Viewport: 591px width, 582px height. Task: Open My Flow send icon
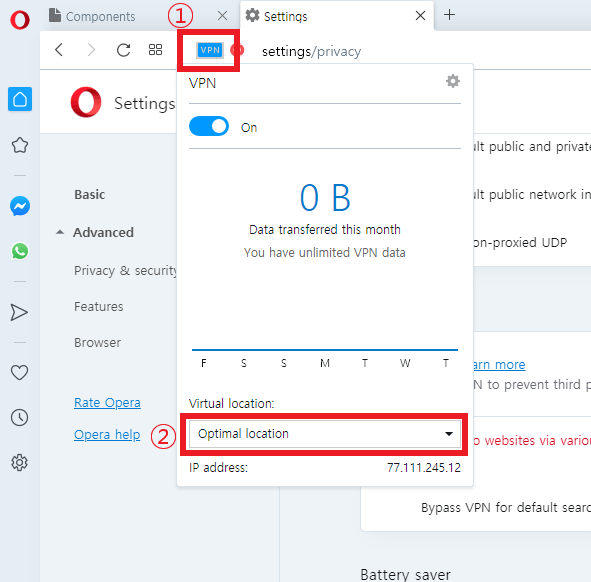pos(19,312)
